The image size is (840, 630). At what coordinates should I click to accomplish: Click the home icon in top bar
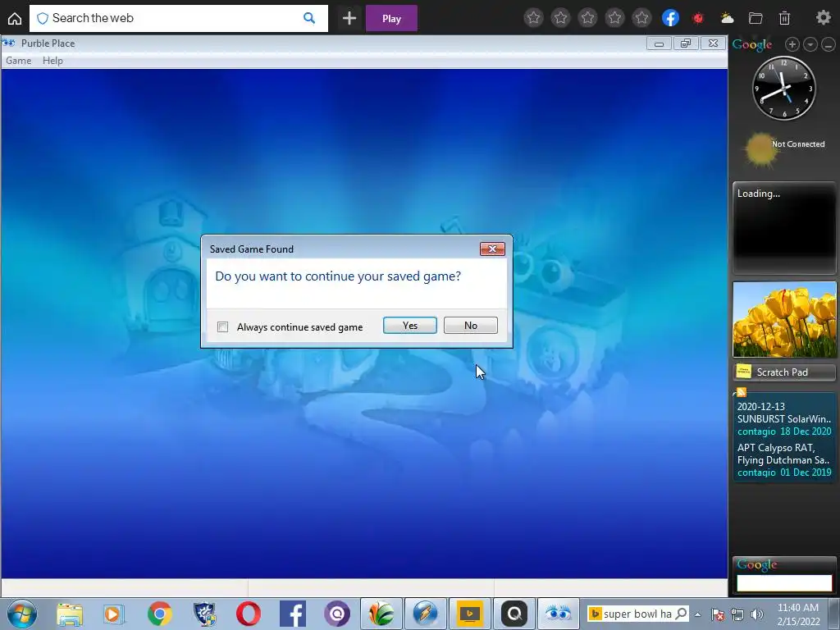[x=15, y=18]
